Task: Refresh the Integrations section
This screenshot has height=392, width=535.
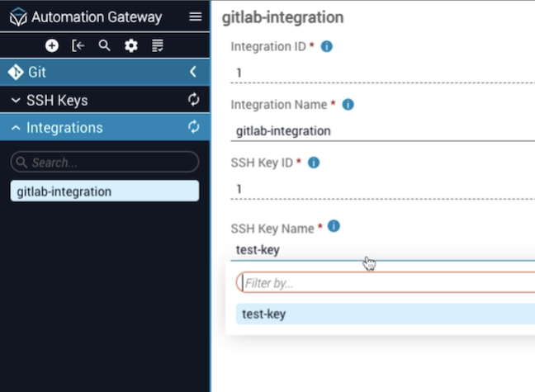Action: tap(194, 127)
